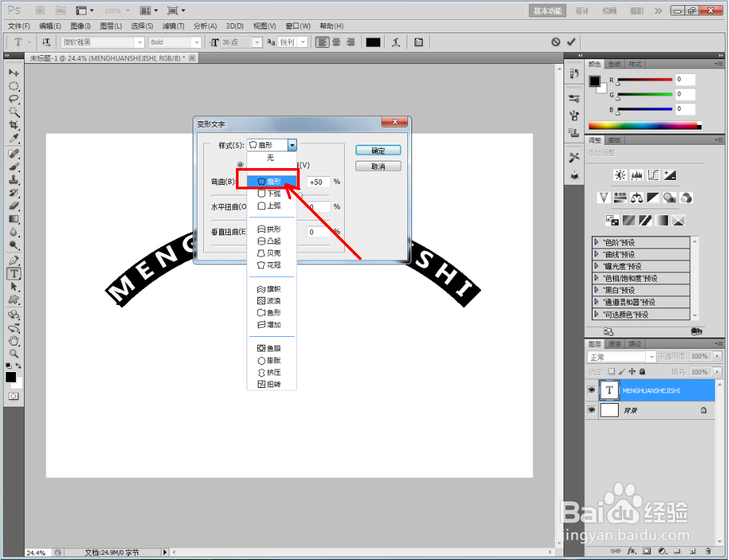The height and width of the screenshot is (560, 729).
Task: Switch to the 通道 tab
Action: coord(614,344)
